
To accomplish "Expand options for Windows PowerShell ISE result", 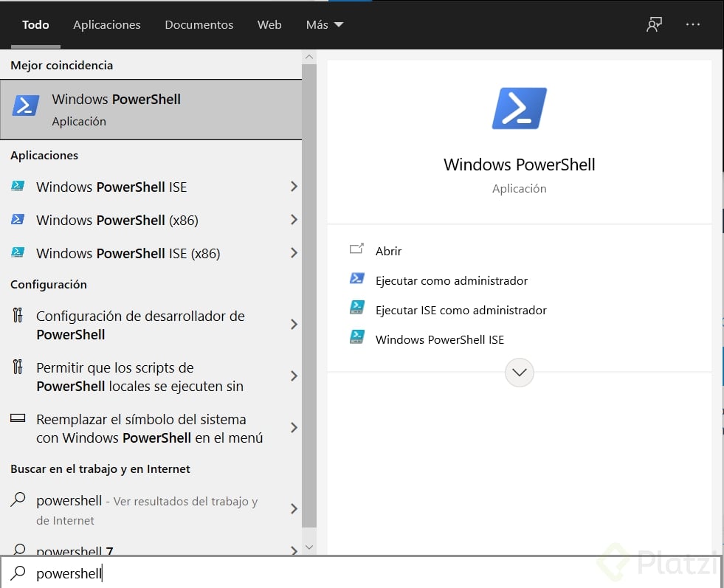I will tap(294, 187).
